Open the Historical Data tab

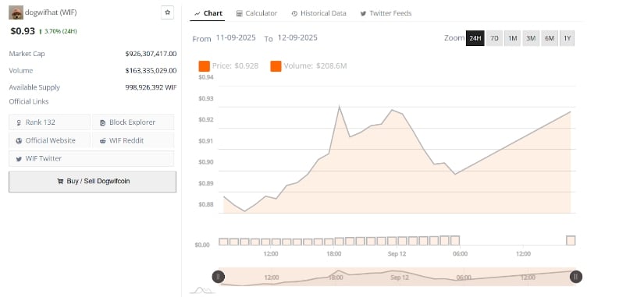tap(319, 13)
